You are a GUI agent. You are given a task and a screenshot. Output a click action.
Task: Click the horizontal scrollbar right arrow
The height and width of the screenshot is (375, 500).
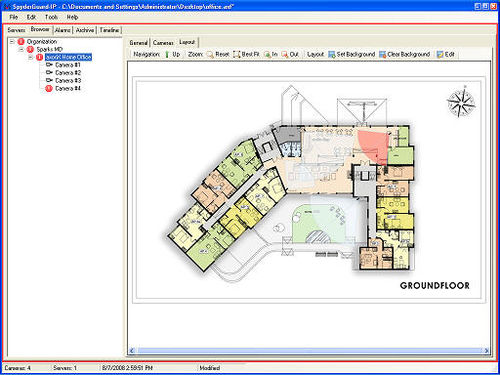486,350
